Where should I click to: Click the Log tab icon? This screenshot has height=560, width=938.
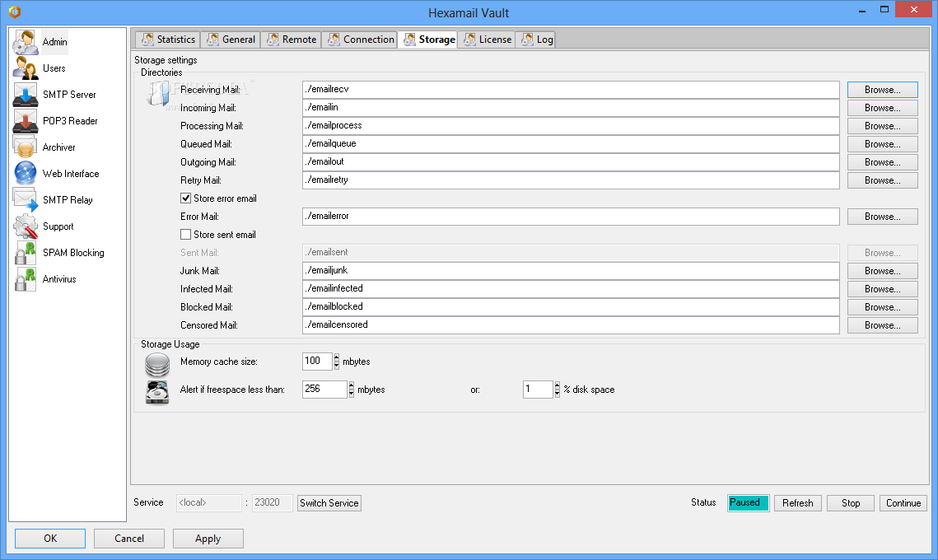click(528, 40)
